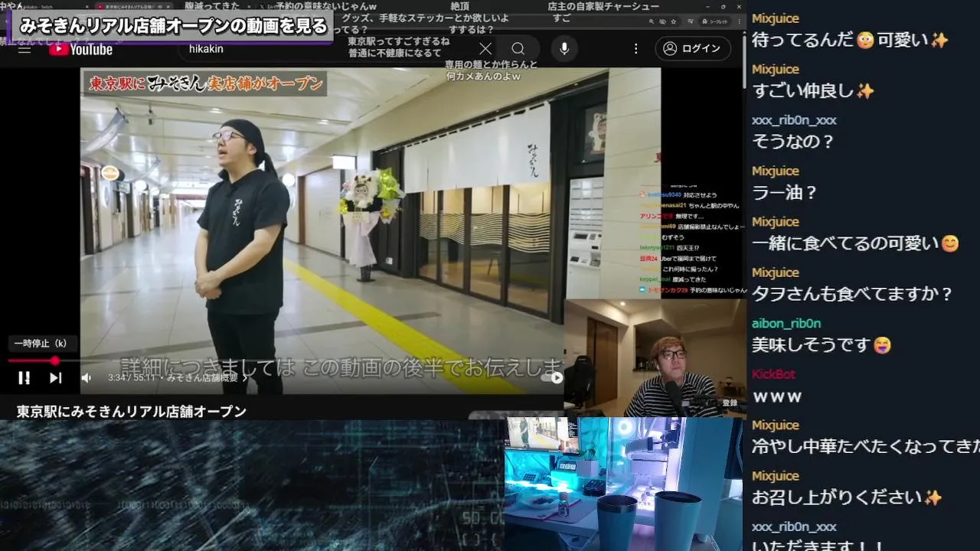Select chat message そうなの？

coord(793,142)
